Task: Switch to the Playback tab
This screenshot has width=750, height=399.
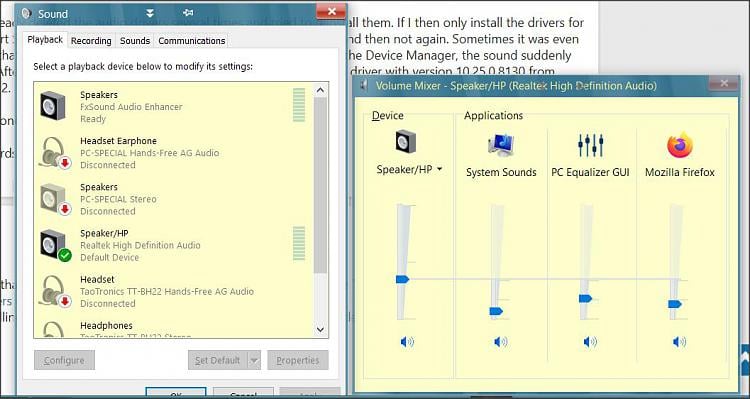Action: click(x=45, y=40)
